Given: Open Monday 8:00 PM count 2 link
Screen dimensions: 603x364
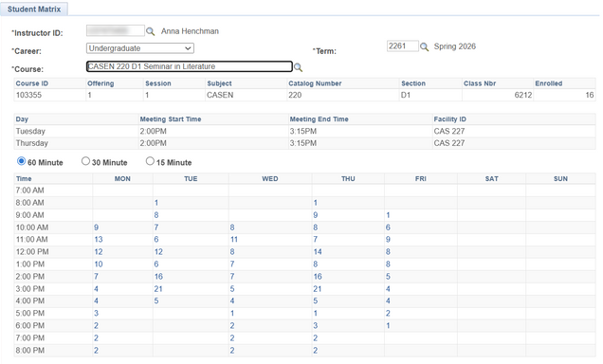Looking at the screenshot, I should click(x=96, y=350).
